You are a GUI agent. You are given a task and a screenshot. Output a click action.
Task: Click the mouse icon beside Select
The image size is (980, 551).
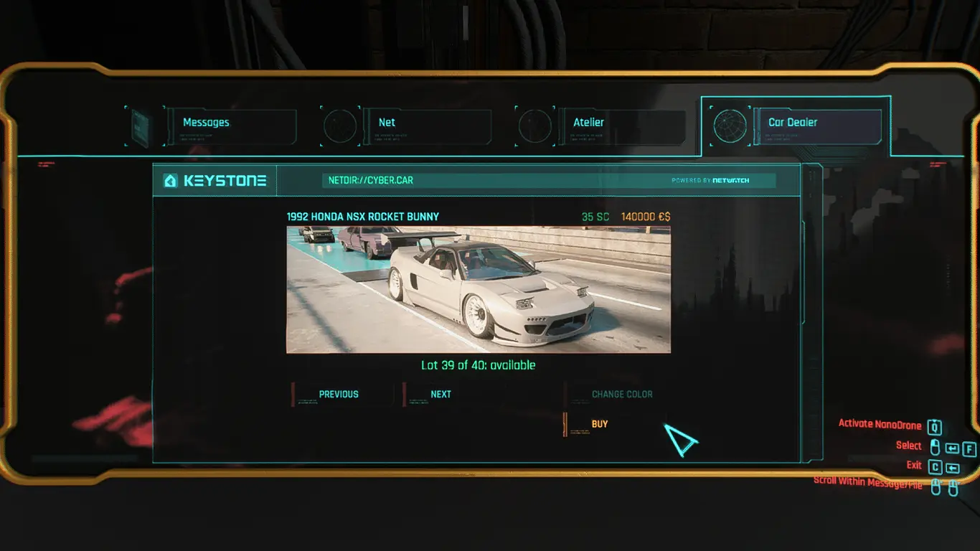point(935,448)
